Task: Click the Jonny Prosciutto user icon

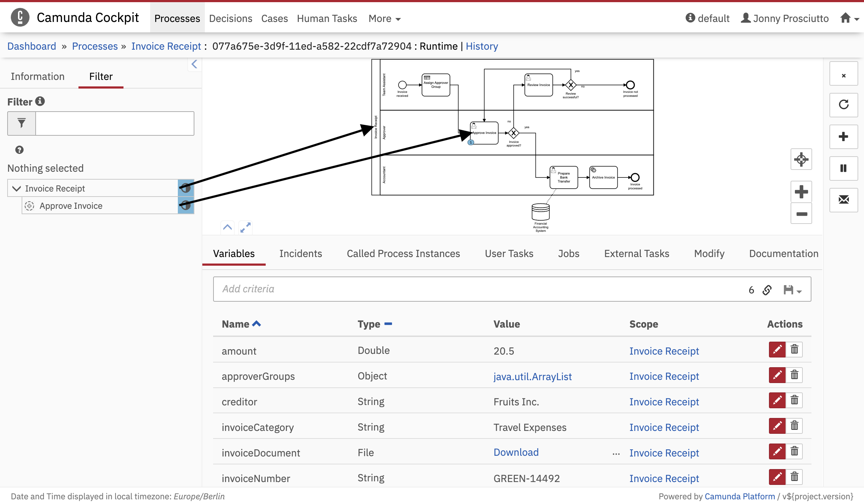Action: (x=746, y=18)
